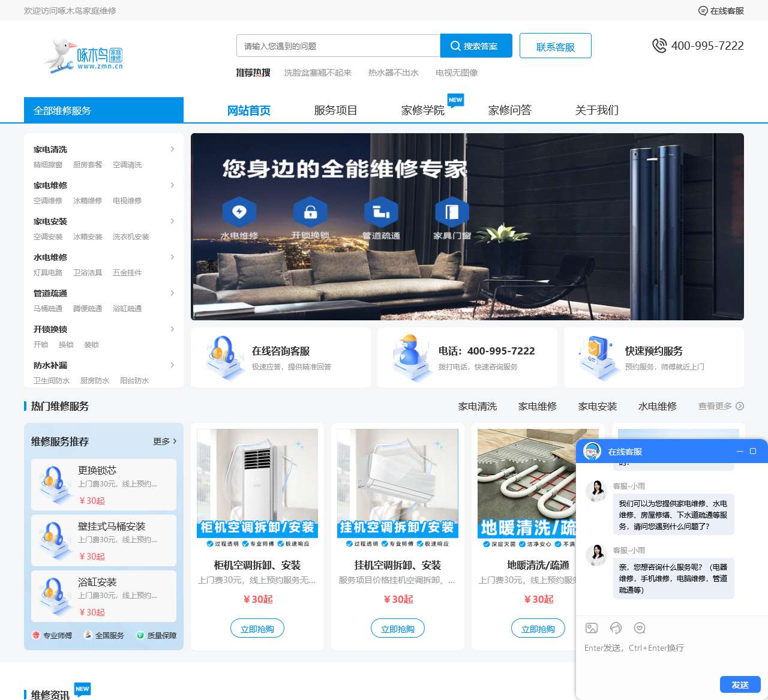Screen dimensions: 768x700
Task: Click 立即抢购 under 地暖清洗/疏通
Action: (538, 629)
